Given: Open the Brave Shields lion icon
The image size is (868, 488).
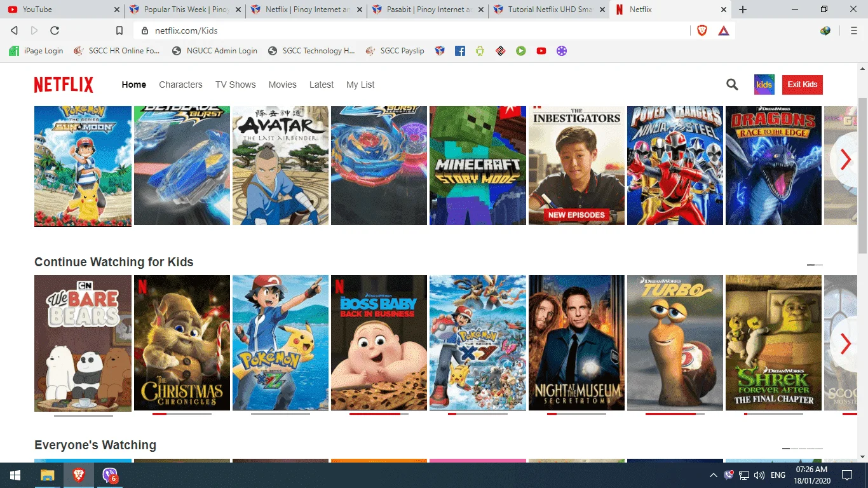Looking at the screenshot, I should [702, 30].
